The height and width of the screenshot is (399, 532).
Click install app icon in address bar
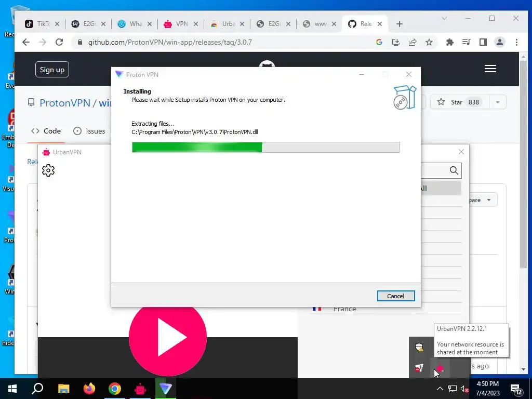coord(395,42)
